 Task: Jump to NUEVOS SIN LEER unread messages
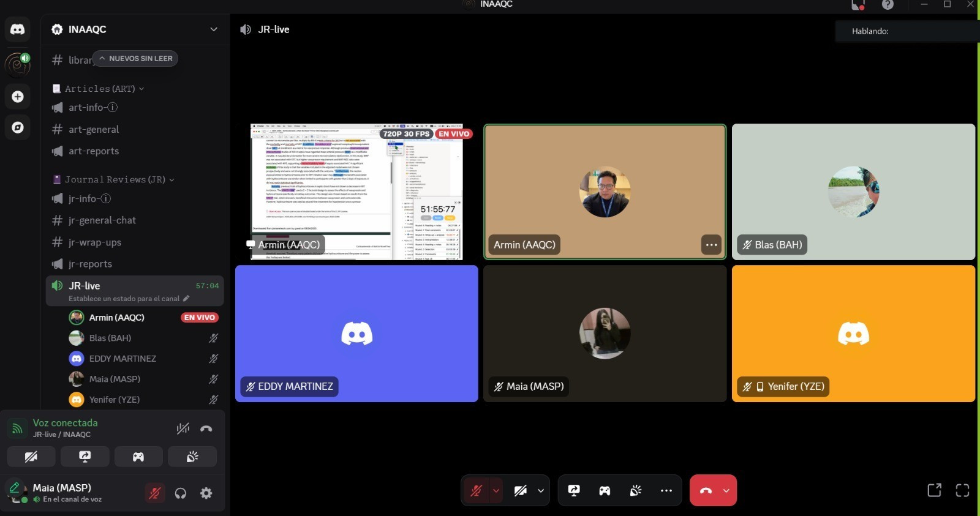click(135, 59)
